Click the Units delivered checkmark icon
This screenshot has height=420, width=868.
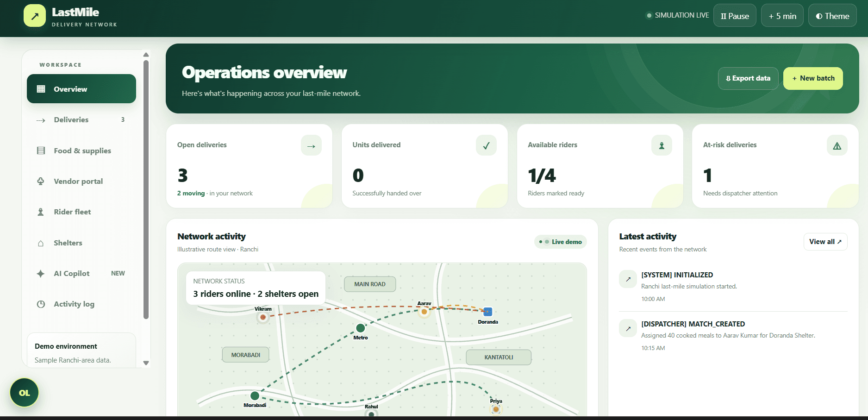coord(486,145)
